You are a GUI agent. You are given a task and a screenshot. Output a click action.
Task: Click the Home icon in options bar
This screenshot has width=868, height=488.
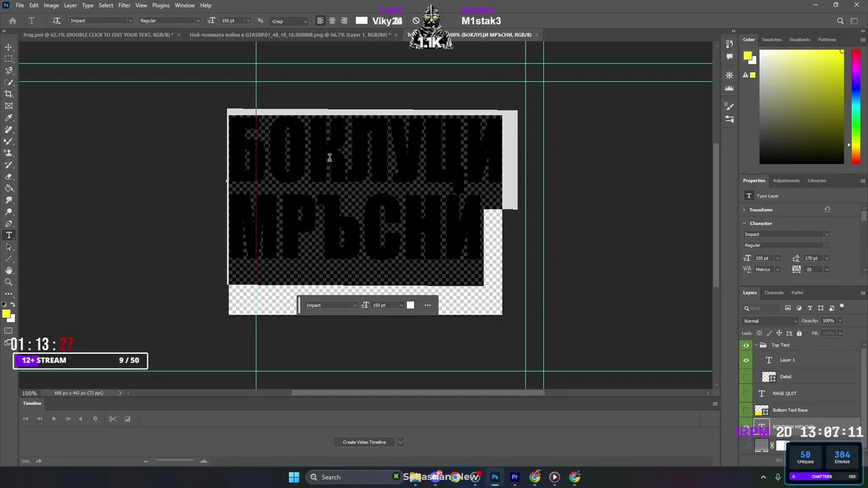[12, 20]
